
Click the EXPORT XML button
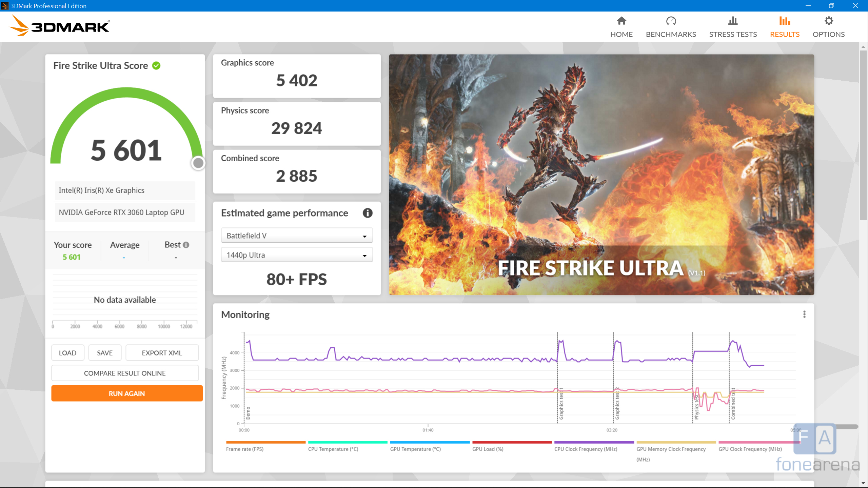[x=162, y=353]
